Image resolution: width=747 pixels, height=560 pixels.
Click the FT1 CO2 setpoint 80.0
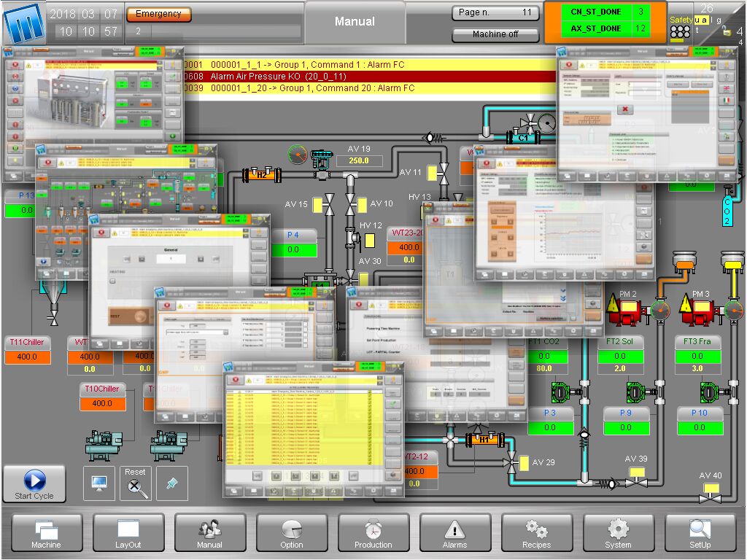coord(544,368)
